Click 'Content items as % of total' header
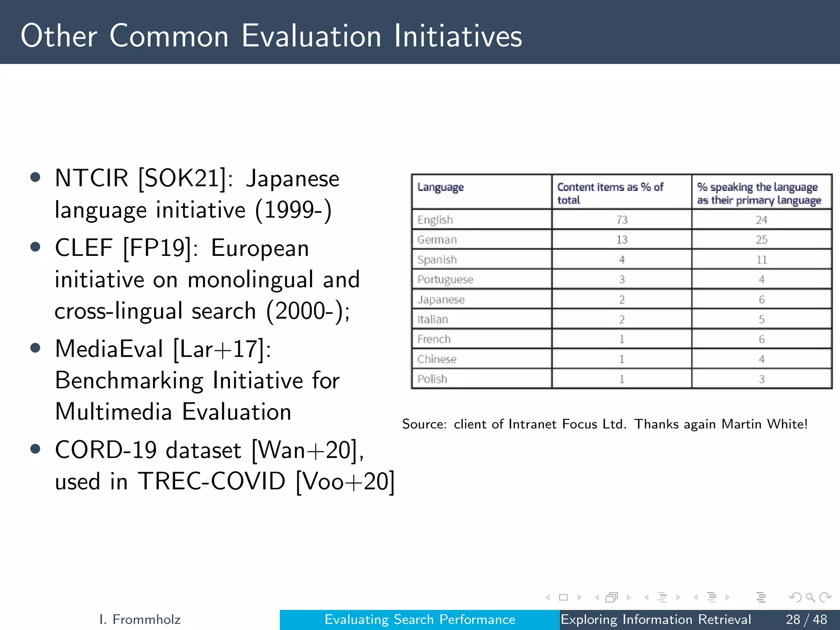 610,193
